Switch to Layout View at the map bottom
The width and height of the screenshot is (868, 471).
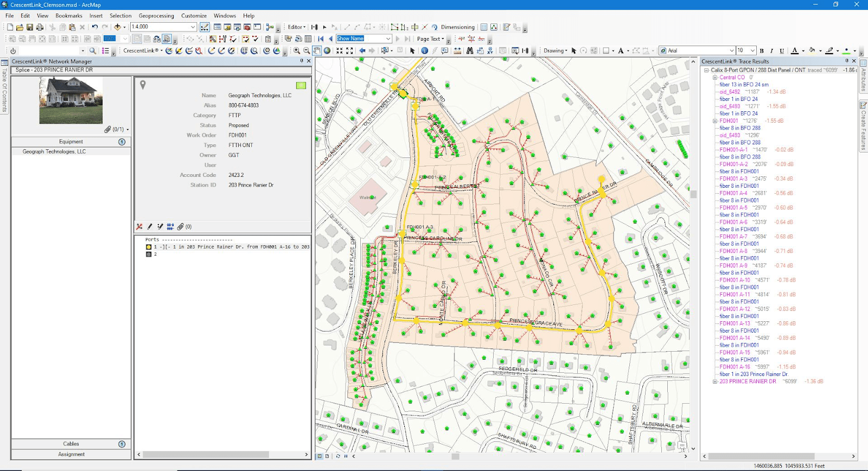pyautogui.click(x=327, y=456)
